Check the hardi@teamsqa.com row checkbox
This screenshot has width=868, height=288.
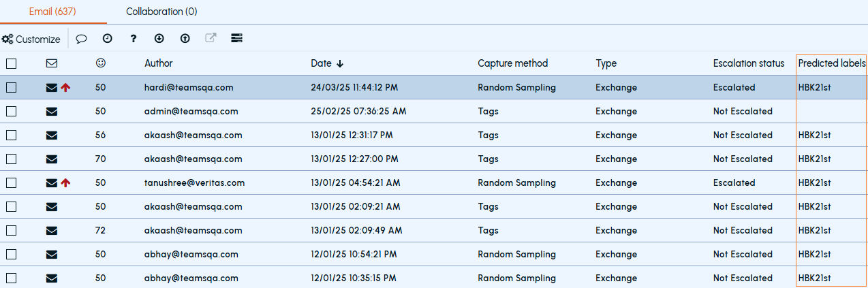(x=11, y=87)
